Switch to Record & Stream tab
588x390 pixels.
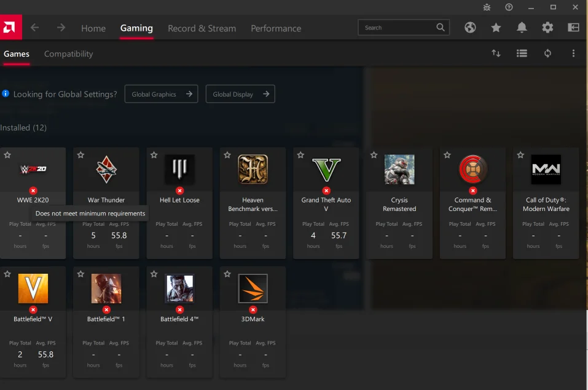point(202,28)
